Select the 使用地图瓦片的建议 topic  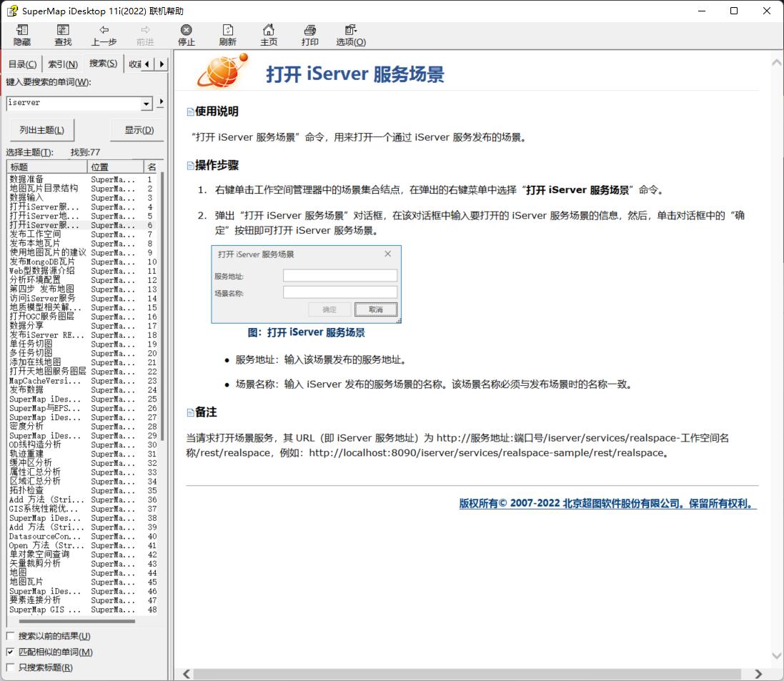point(48,252)
